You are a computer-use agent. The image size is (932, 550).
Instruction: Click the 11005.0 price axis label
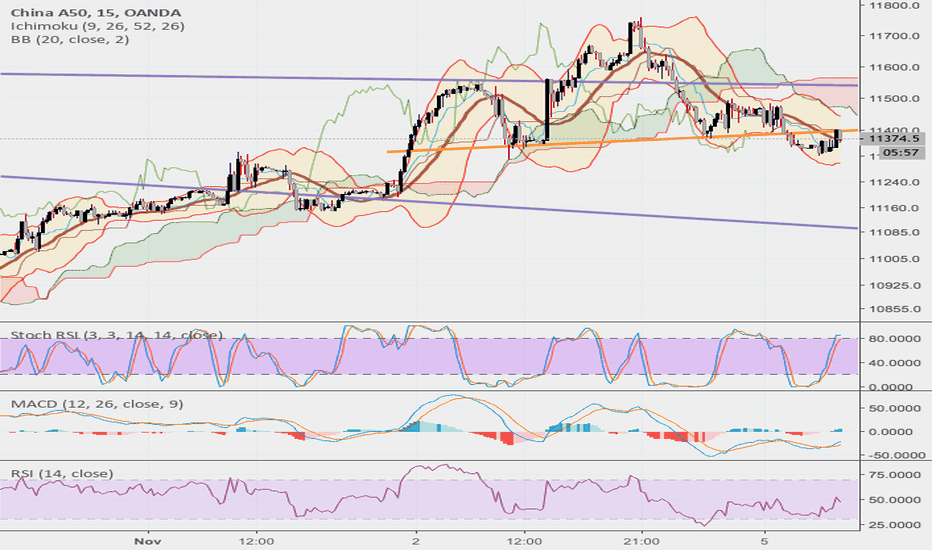[894, 259]
